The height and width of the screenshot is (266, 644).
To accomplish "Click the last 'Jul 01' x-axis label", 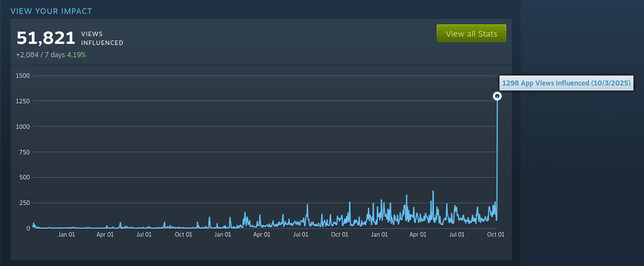I will 457,235.
